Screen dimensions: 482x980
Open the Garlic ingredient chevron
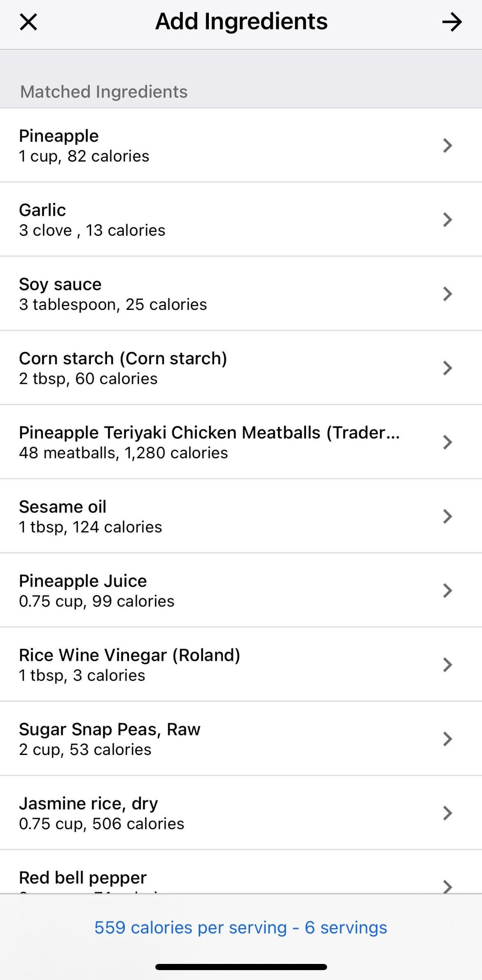447,220
